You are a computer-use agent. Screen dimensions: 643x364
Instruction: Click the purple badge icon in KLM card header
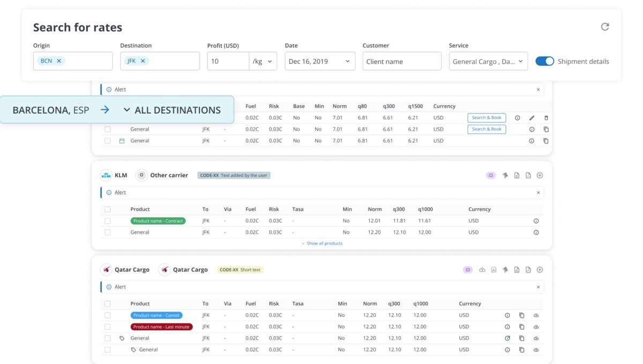pos(491,176)
